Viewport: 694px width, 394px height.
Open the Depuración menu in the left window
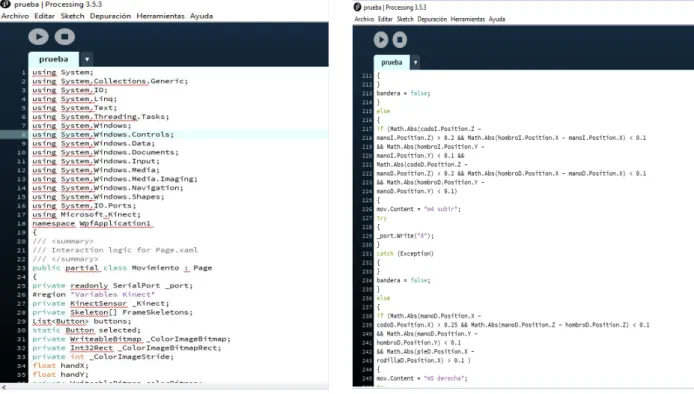(x=110, y=16)
